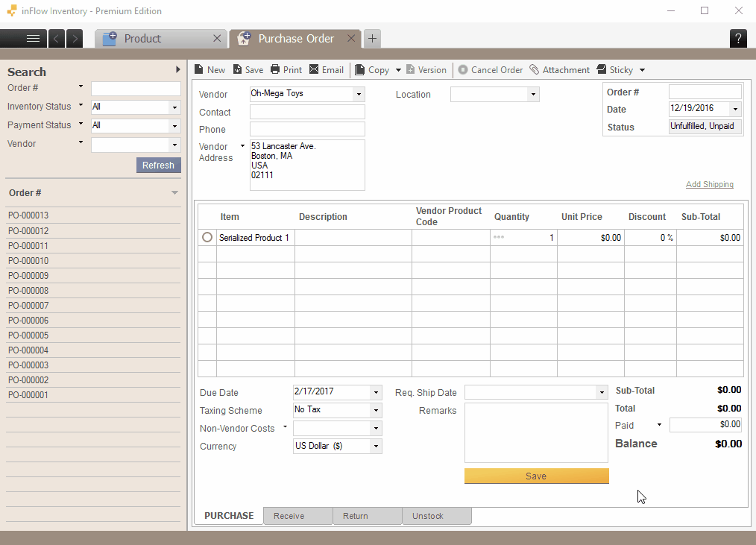Click the search Order # input field
Screen dimensions: 756x545
[x=136, y=88]
